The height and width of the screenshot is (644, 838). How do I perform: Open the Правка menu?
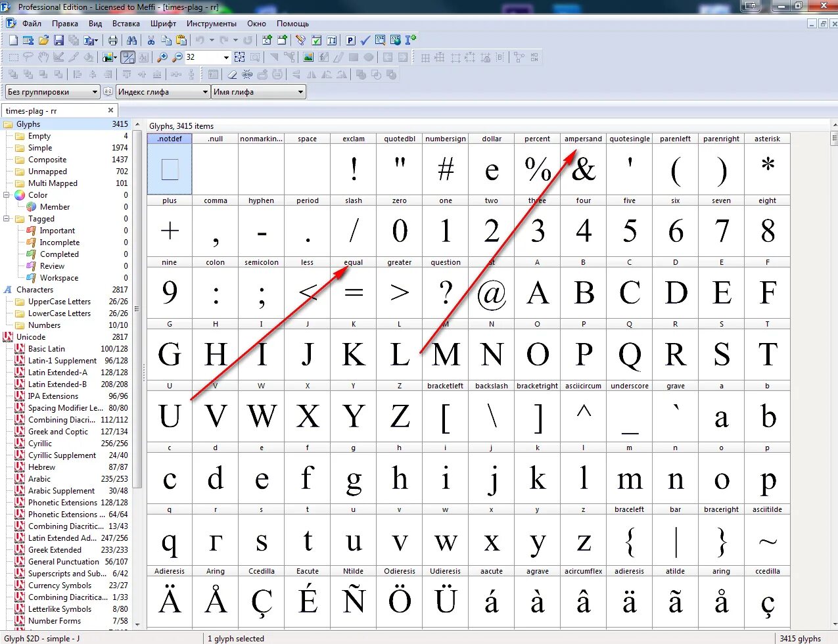tap(65, 23)
